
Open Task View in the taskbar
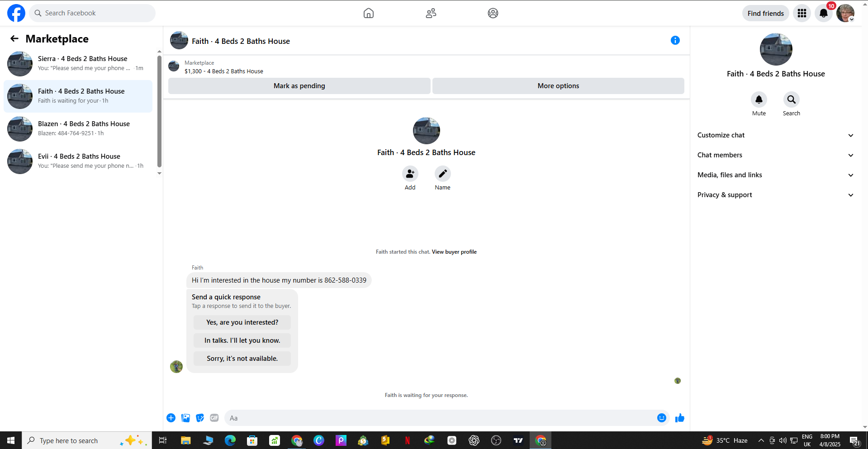(163, 440)
